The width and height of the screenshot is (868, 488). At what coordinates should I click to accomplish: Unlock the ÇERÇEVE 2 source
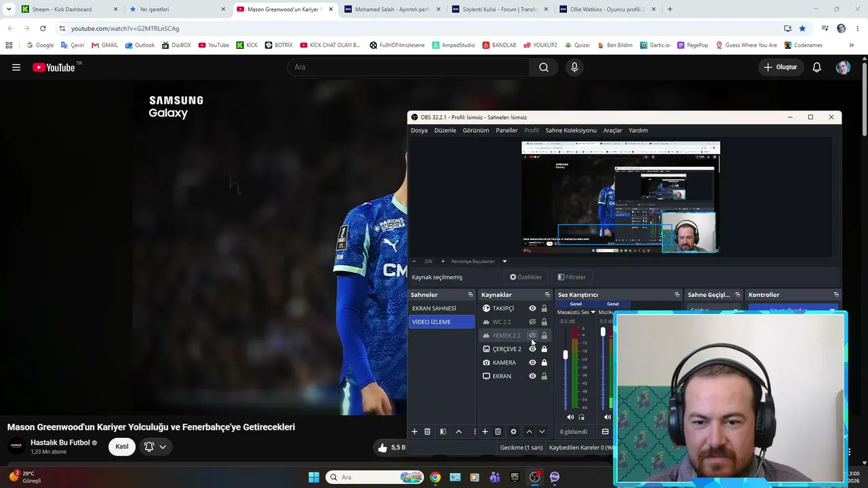click(544, 349)
